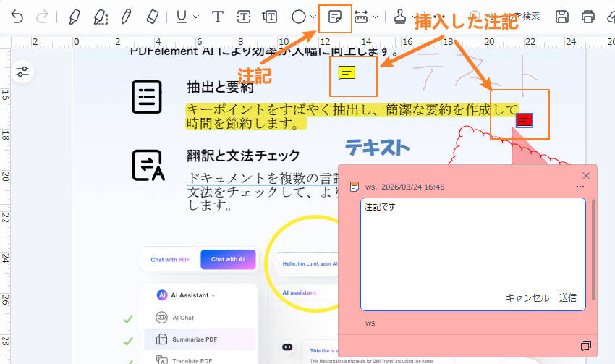Click the search field in toolbar
Screen dimensions: 615x364
point(504,17)
